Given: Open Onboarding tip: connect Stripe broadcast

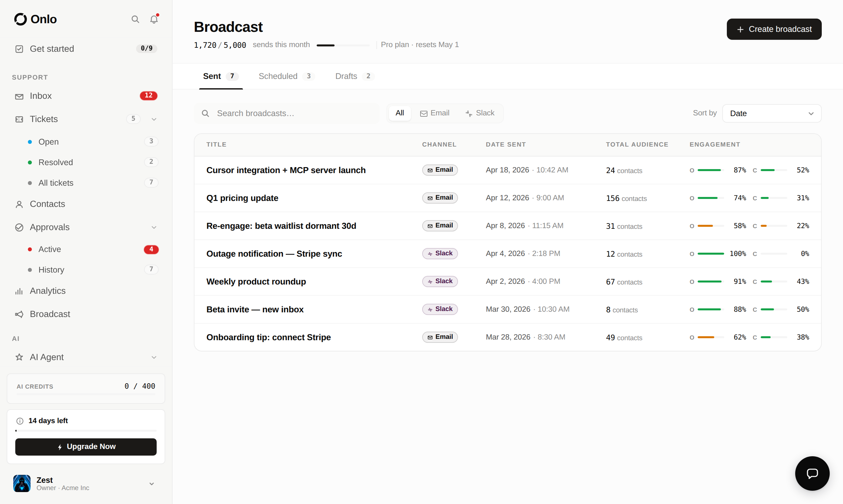Looking at the screenshot, I should [268, 337].
